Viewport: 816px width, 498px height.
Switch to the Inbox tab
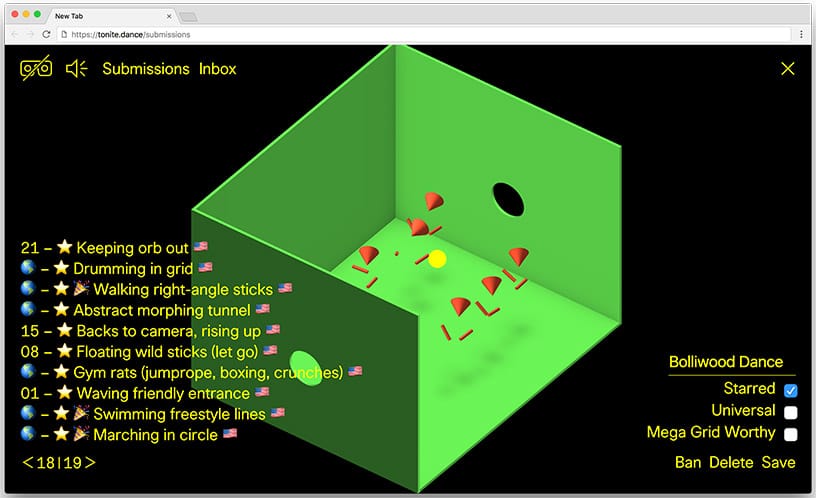217,69
